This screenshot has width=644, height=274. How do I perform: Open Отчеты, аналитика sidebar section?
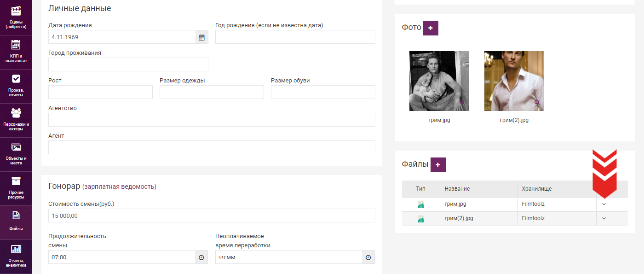click(x=16, y=257)
